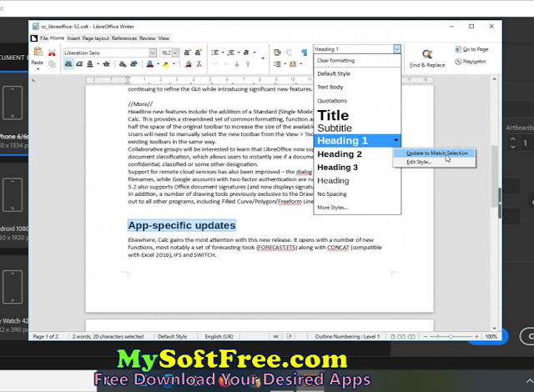Select the Subtitle paragraph style

(x=357, y=128)
